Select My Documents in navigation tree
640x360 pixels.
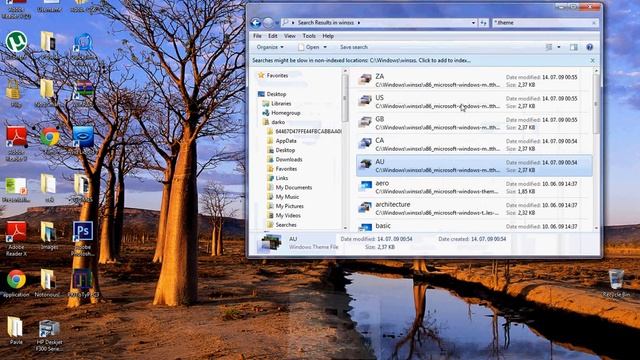(x=289, y=188)
